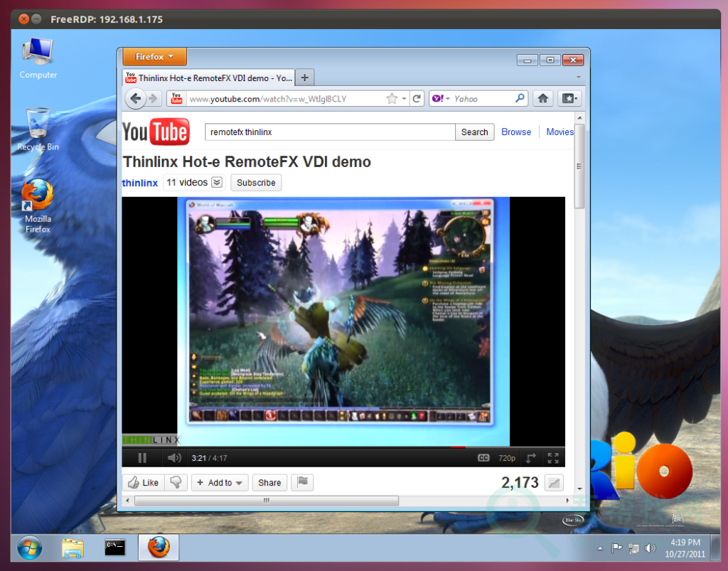Show video statistics via the graph icon
Image resolution: width=728 pixels, height=571 pixels.
click(x=554, y=483)
